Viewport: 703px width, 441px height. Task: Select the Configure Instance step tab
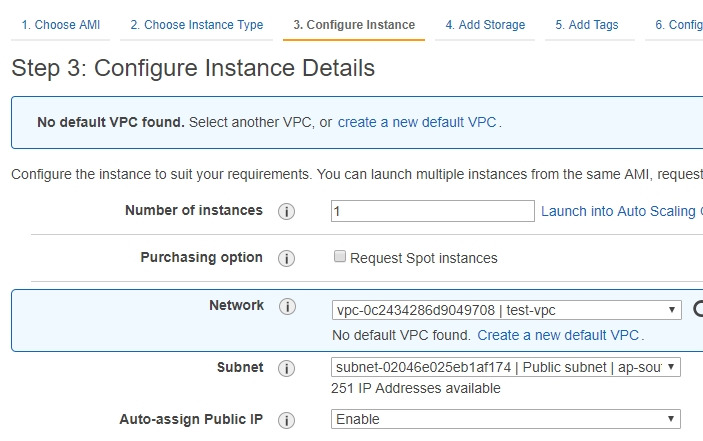[x=354, y=25]
